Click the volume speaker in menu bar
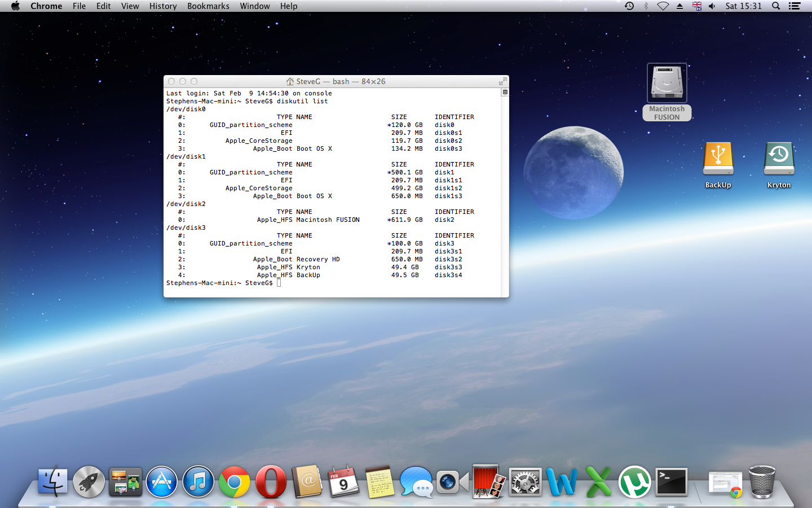 (x=712, y=6)
